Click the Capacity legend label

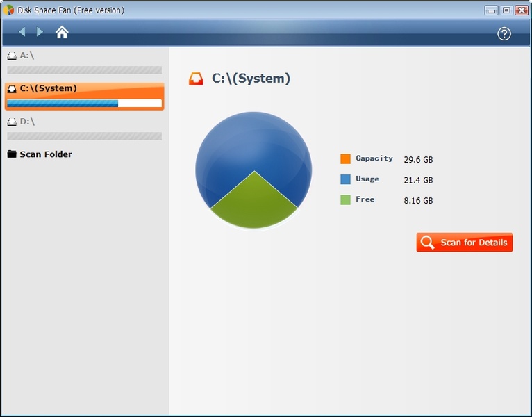pyautogui.click(x=374, y=158)
